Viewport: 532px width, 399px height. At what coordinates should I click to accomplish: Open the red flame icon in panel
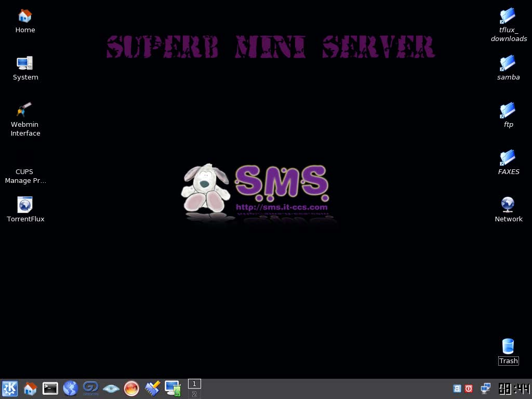coord(131,389)
